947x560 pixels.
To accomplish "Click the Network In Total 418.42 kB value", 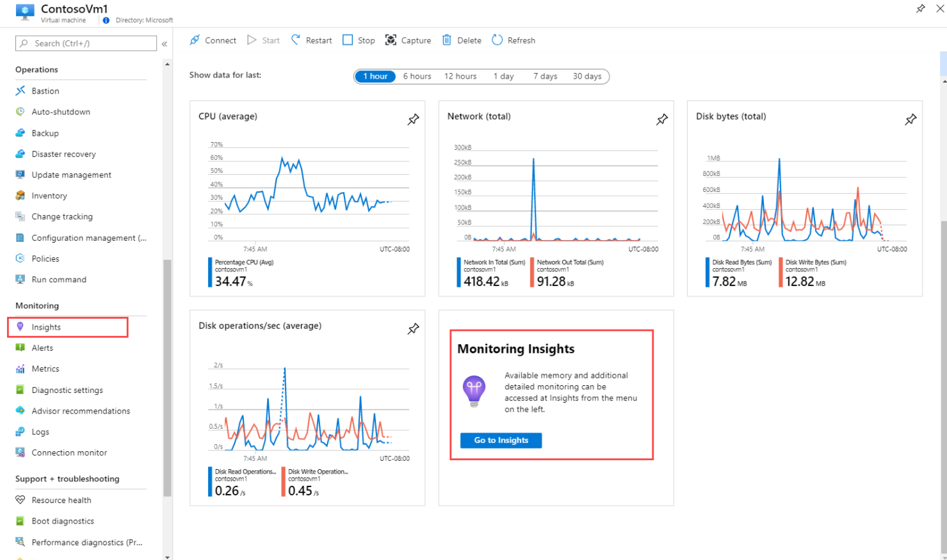I will pos(485,281).
